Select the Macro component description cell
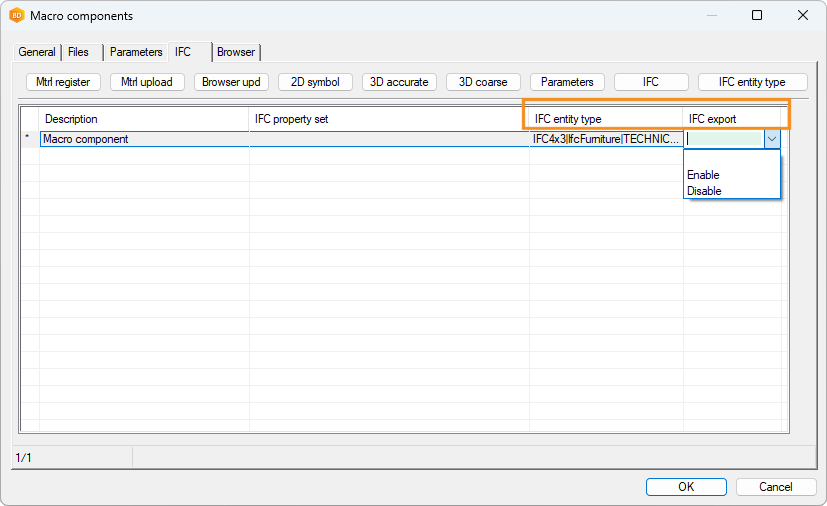 [144, 140]
